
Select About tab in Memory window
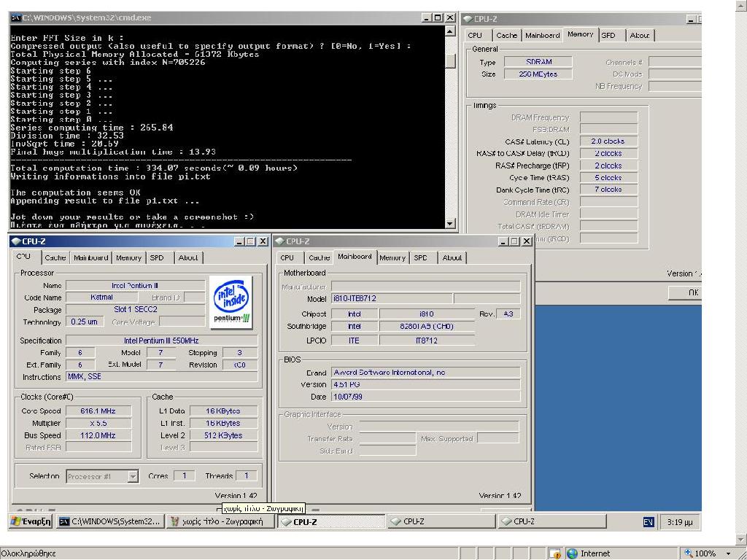[x=639, y=35]
